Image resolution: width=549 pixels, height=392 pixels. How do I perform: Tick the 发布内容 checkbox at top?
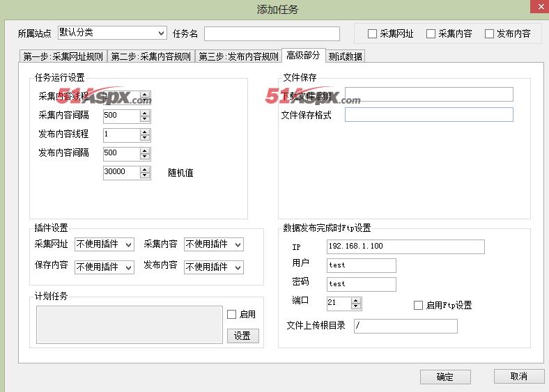tap(490, 33)
